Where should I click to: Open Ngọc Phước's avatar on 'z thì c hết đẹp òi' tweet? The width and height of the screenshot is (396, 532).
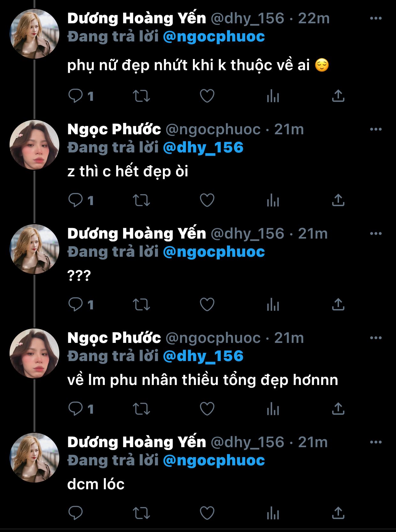pyautogui.click(x=34, y=145)
